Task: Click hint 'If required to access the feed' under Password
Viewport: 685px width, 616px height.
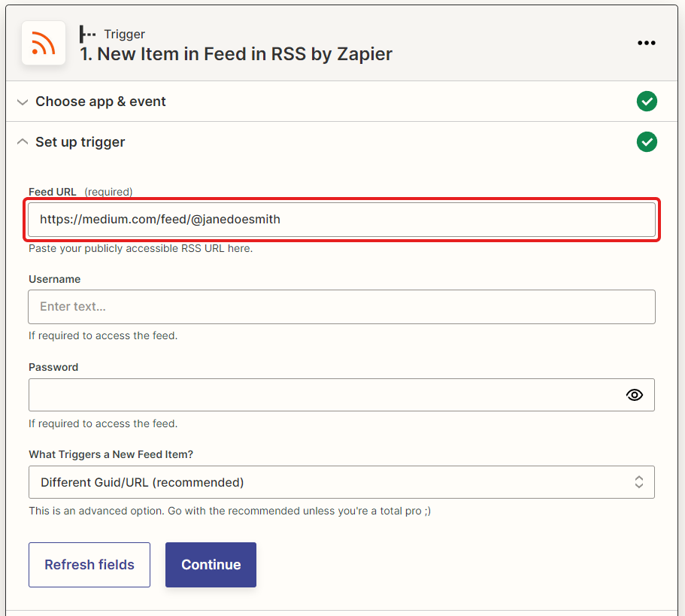Action: coord(103,423)
